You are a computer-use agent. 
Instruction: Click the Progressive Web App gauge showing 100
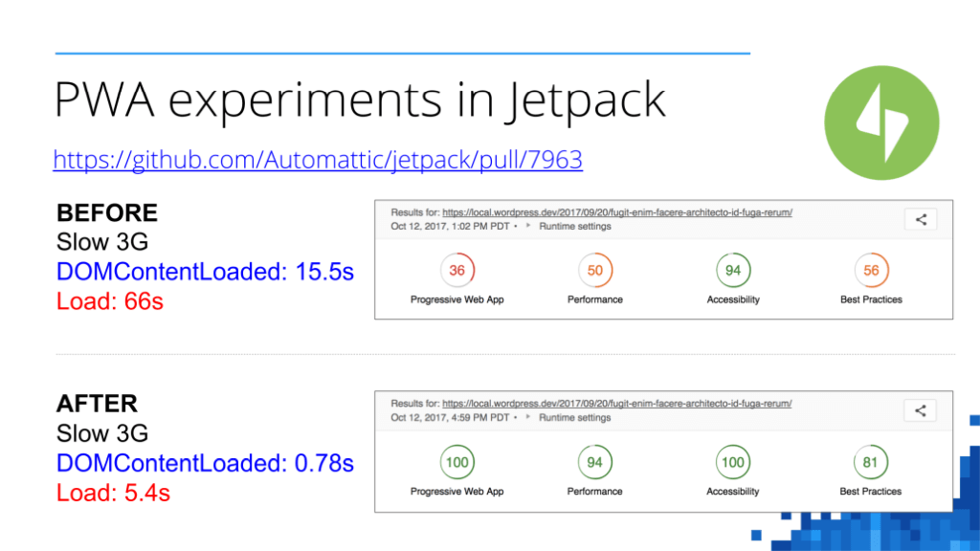pos(457,462)
